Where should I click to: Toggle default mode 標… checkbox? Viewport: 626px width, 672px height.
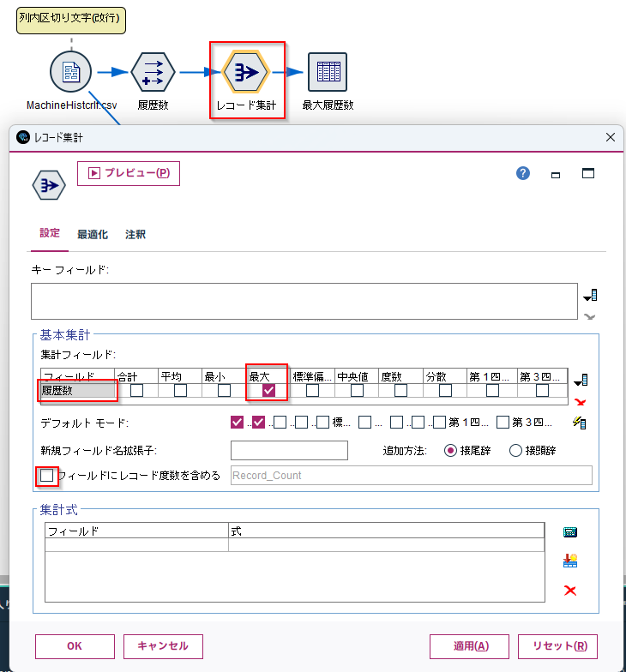[x=322, y=422]
